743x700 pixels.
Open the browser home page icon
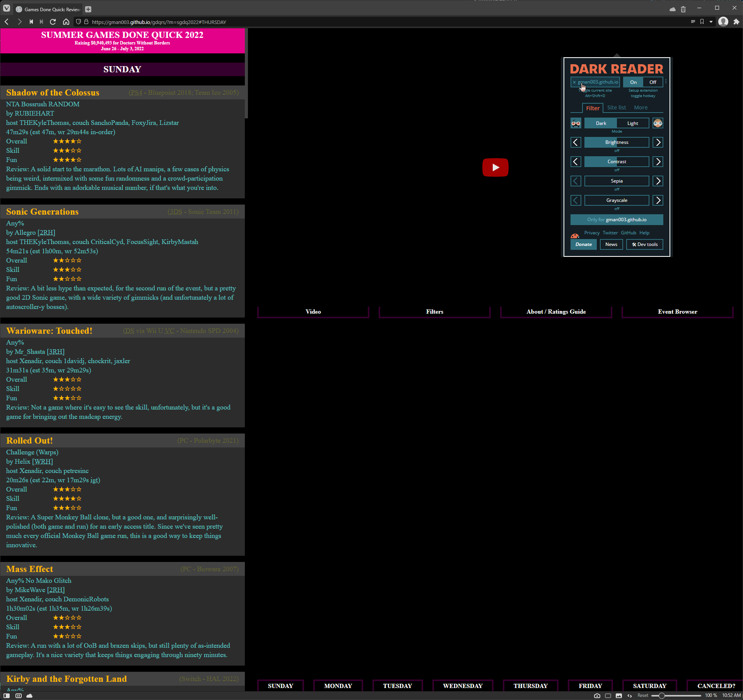[x=66, y=22]
